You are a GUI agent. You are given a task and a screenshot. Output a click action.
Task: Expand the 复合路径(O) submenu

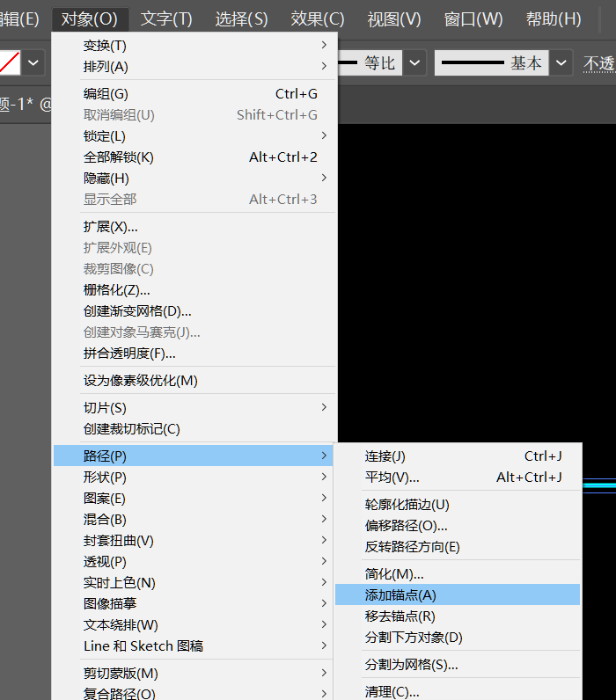click(194, 693)
